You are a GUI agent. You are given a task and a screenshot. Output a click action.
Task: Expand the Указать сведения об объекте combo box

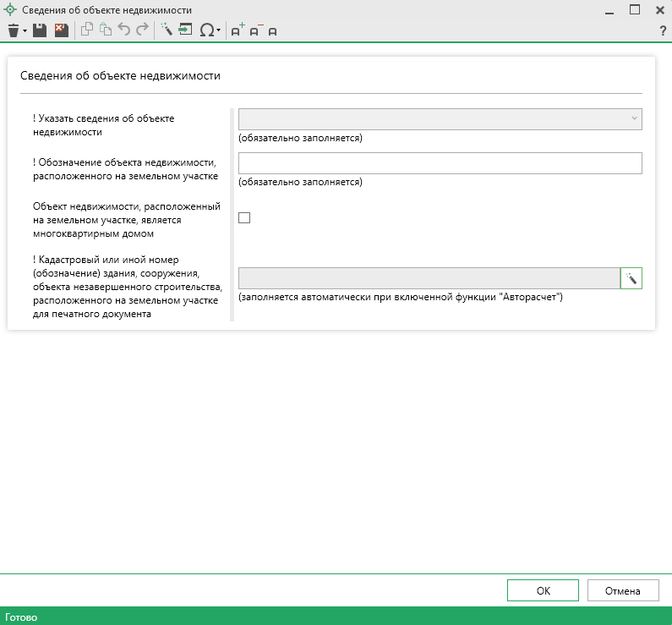[x=634, y=119]
